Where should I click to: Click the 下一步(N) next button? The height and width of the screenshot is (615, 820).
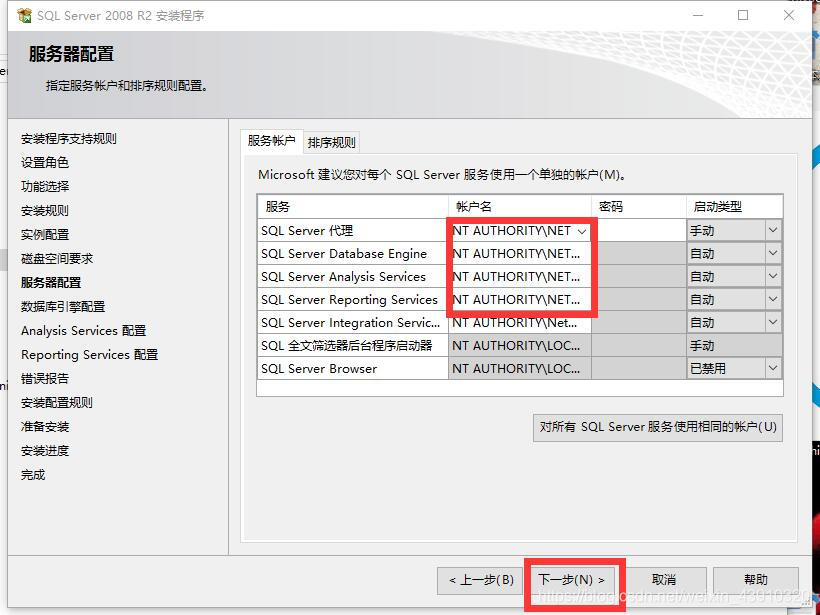click(571, 580)
